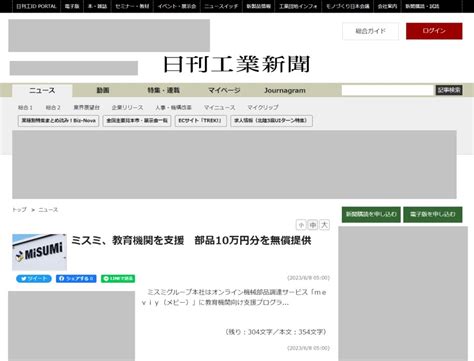The width and height of the screenshot is (474, 361).
Task: Select the 総合1 news subcategory
Action: (x=25, y=108)
